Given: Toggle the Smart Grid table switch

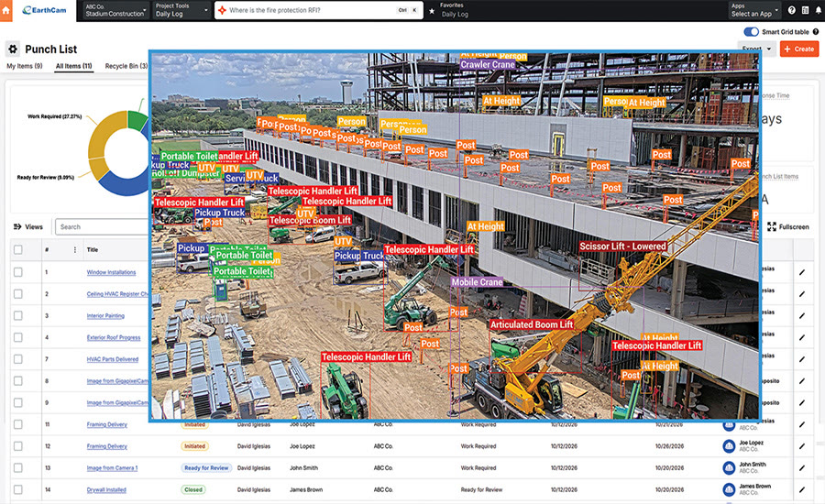Looking at the screenshot, I should (x=751, y=31).
